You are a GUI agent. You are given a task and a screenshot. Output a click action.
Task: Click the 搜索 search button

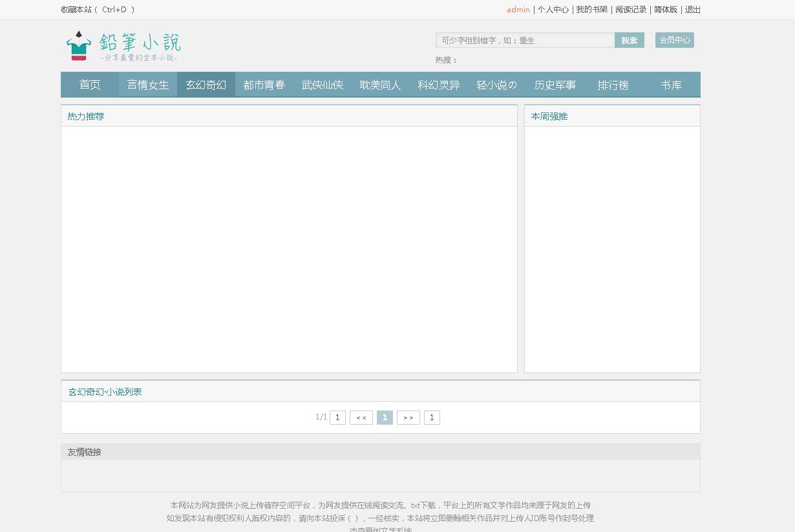[x=628, y=39]
